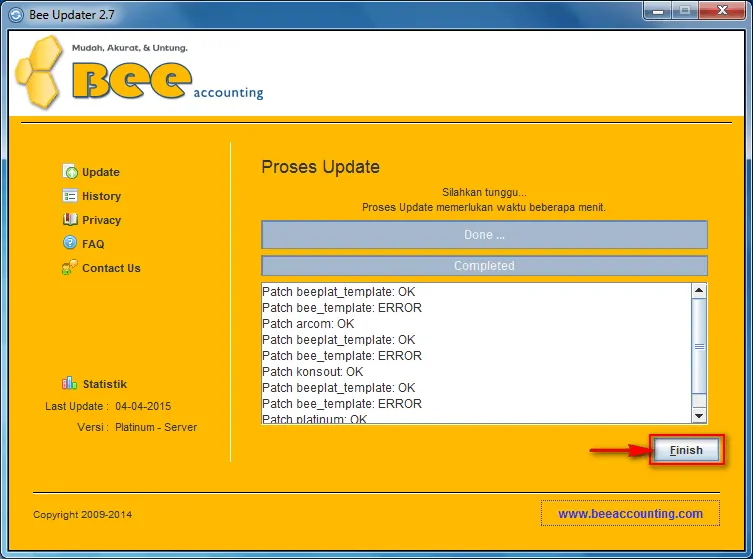Click the Bee accounting honeycomb logo

pos(39,72)
